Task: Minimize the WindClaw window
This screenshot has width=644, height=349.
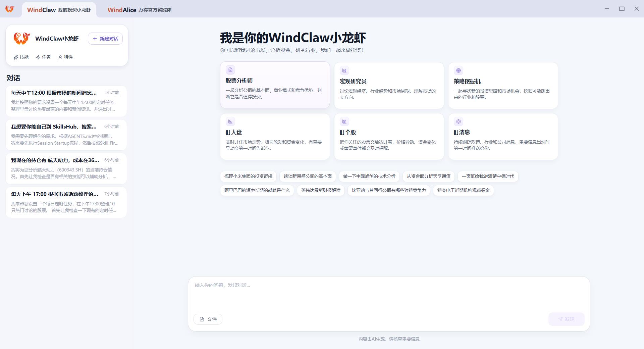Action: coord(607,9)
